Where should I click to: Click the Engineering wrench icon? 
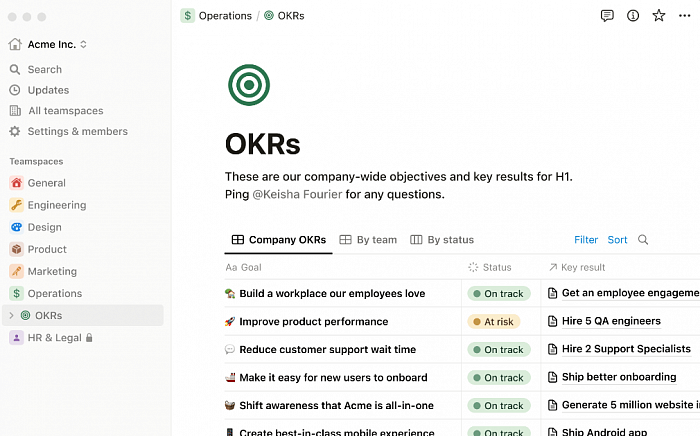(17, 205)
